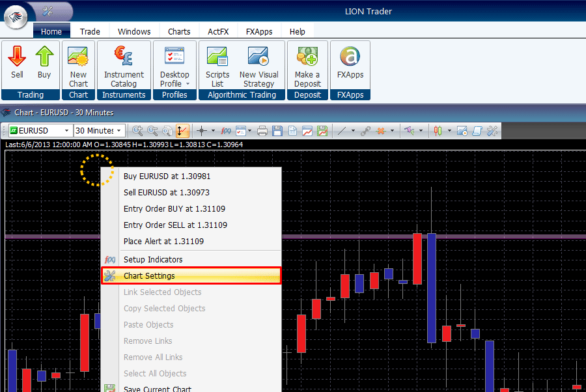Click the document page toolbar icon
This screenshot has height=392, width=586.
(292, 130)
